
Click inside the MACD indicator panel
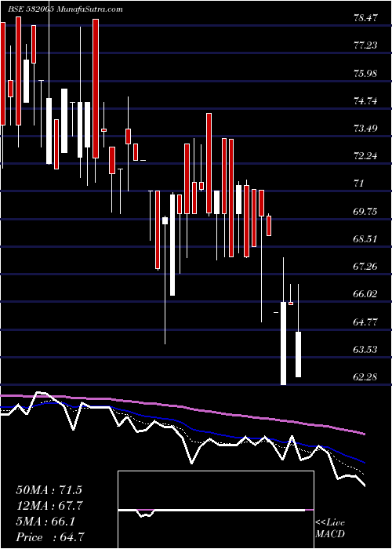(x=216, y=510)
